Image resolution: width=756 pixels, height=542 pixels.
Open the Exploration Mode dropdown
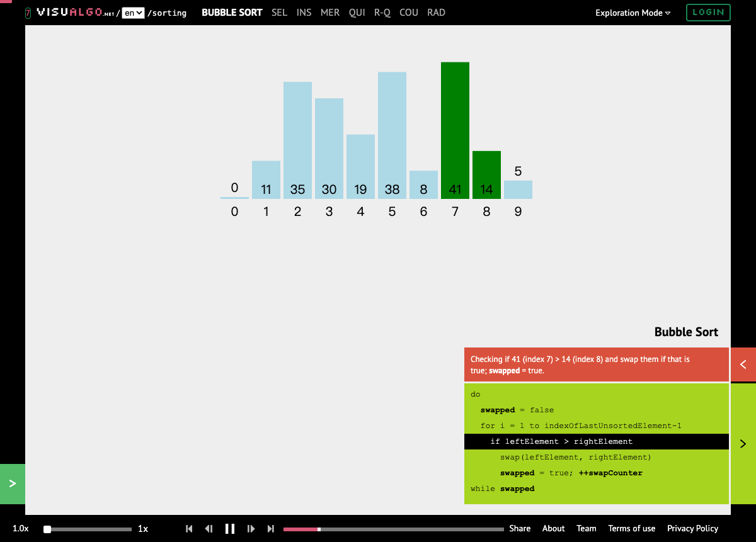[x=633, y=13]
